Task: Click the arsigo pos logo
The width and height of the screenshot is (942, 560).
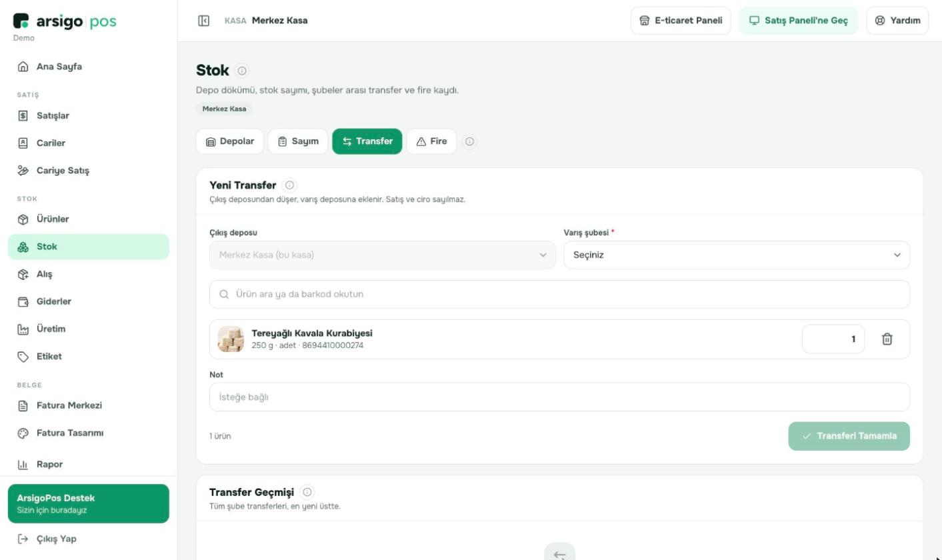Action: click(65, 21)
